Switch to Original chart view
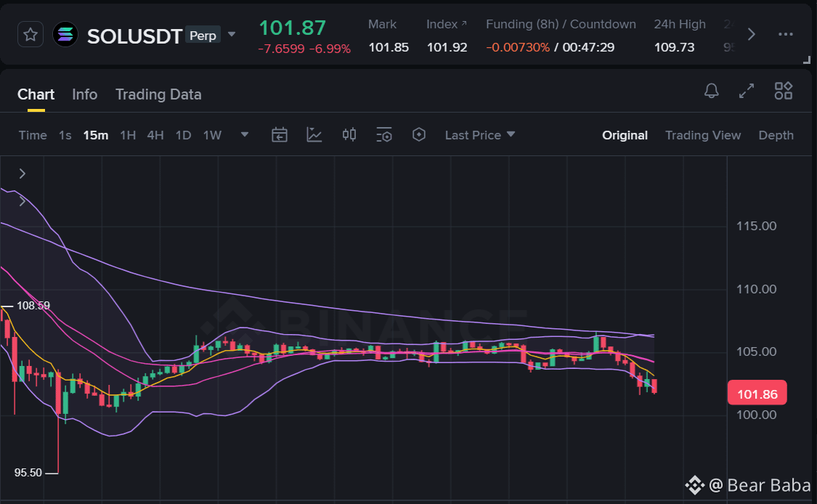817x504 pixels. coord(625,136)
